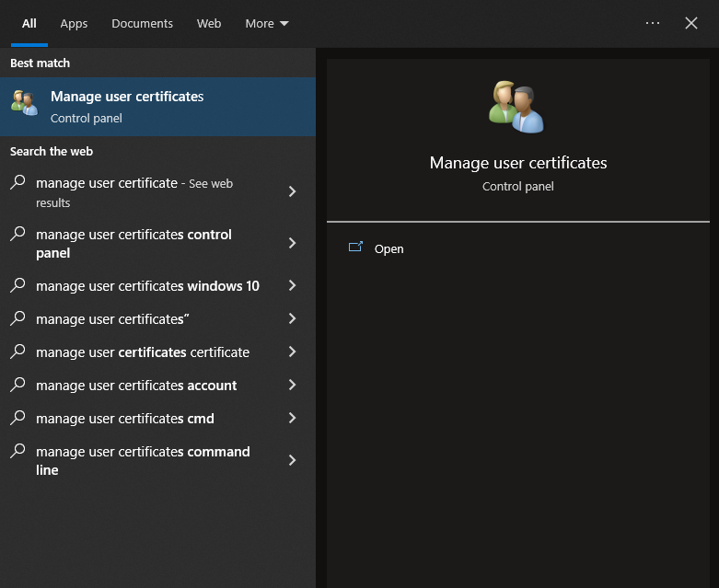Select the Documents search tab
The height and width of the screenshot is (588, 719).
142,23
